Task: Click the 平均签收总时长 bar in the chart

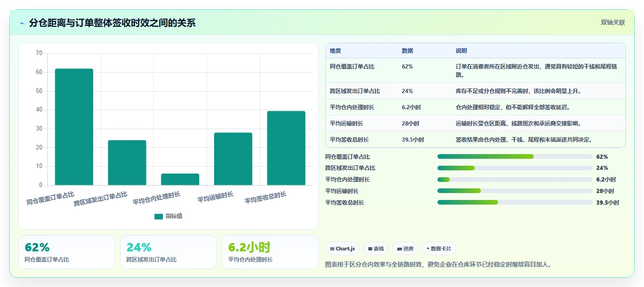Action: [286, 148]
